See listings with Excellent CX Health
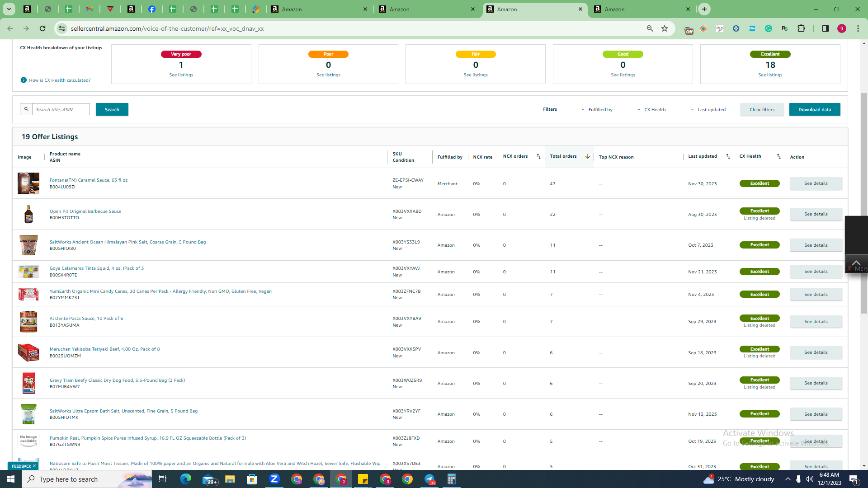This screenshot has height=488, width=868. (x=770, y=75)
